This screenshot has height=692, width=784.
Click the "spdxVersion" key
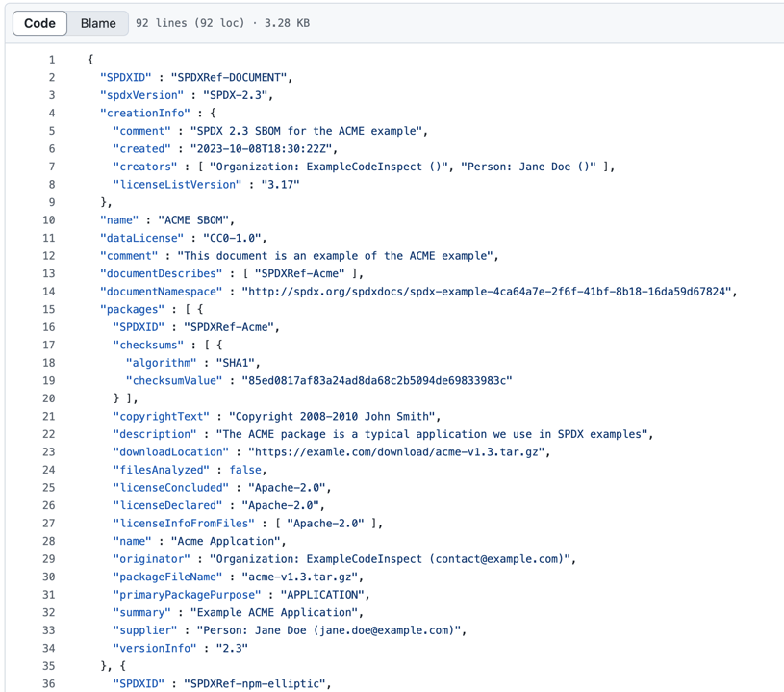[141, 95]
